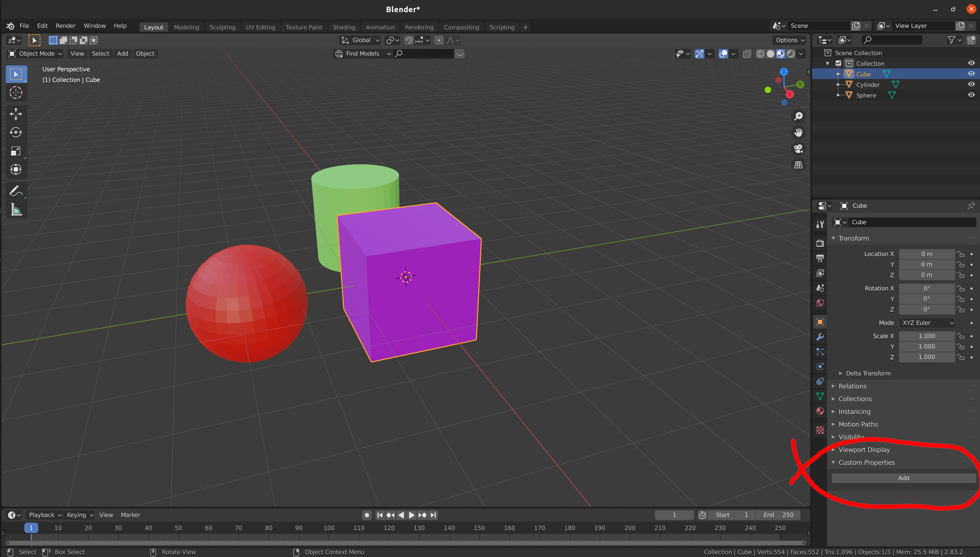Open the Modifiers wrench tab

[820, 337]
